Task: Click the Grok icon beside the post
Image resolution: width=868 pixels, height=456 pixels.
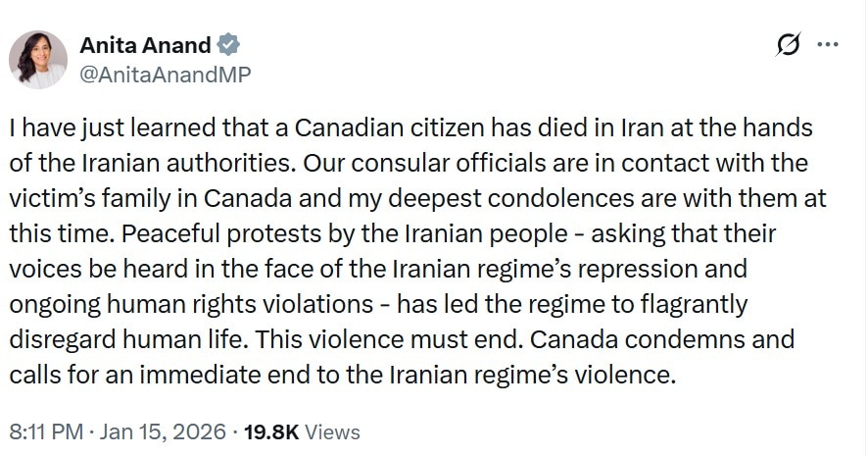Action: pos(785,46)
